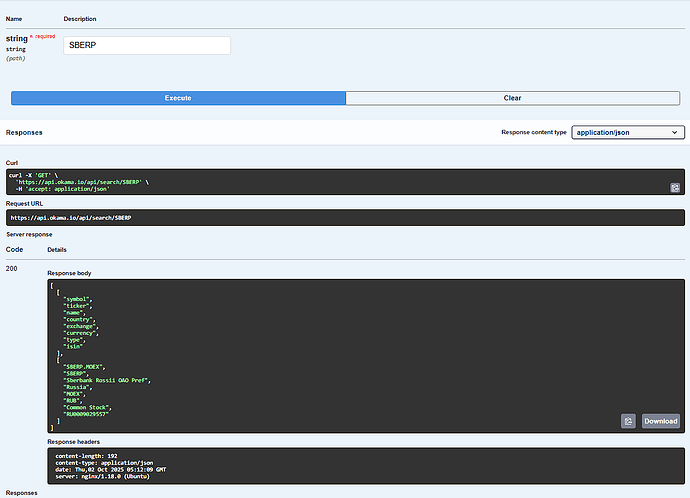Image resolution: width=690 pixels, height=498 pixels.
Task: Open the Response content type dropdown
Action: click(x=628, y=132)
